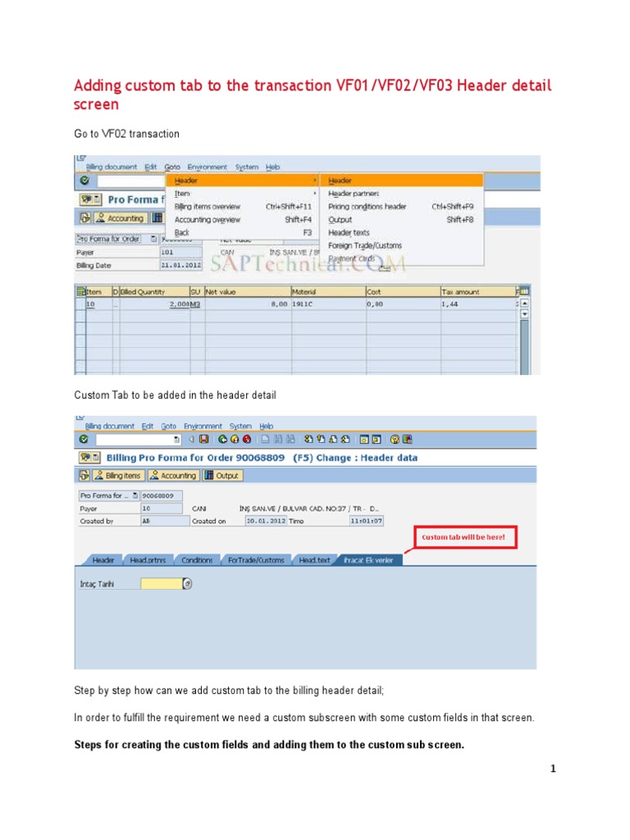Open Goto menu in the upper SAP window
The height and width of the screenshot is (840, 630).
(x=172, y=167)
